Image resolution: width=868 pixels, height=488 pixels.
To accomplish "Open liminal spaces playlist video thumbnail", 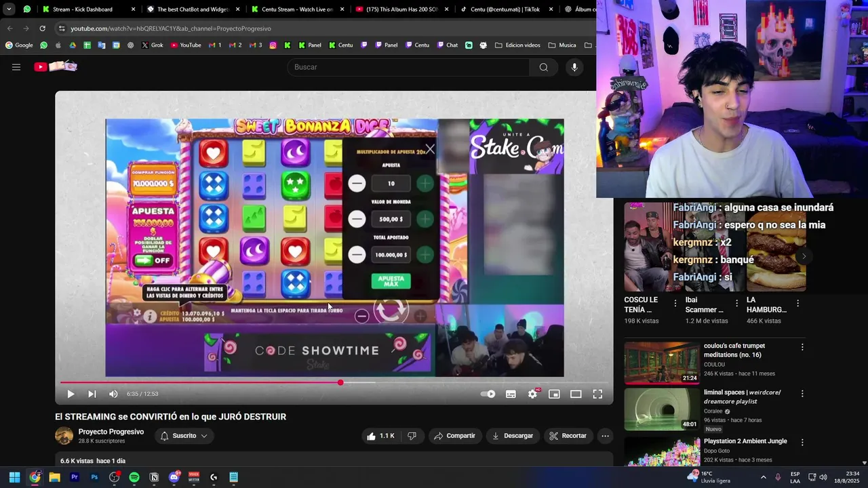I will point(662,409).
